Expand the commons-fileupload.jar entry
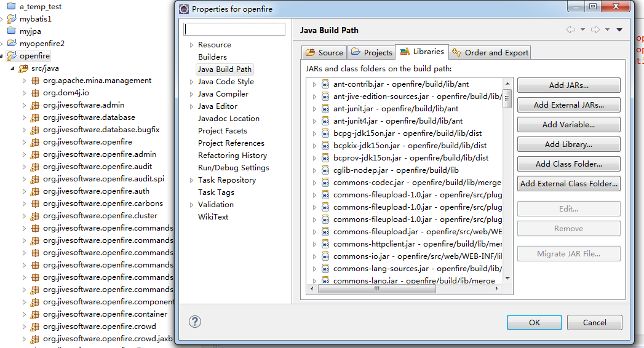This screenshot has height=348, width=644. [314, 232]
